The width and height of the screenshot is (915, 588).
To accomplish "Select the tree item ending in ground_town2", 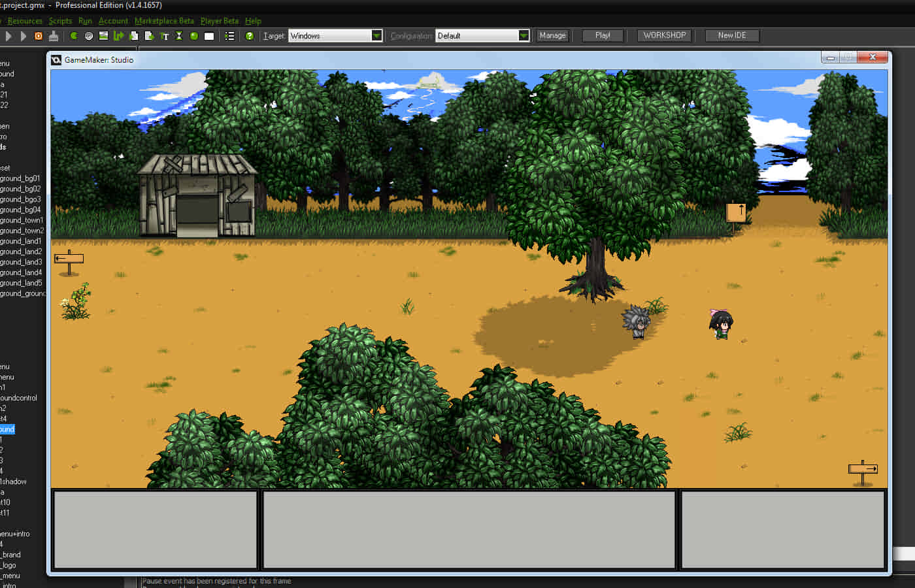I will [22, 231].
